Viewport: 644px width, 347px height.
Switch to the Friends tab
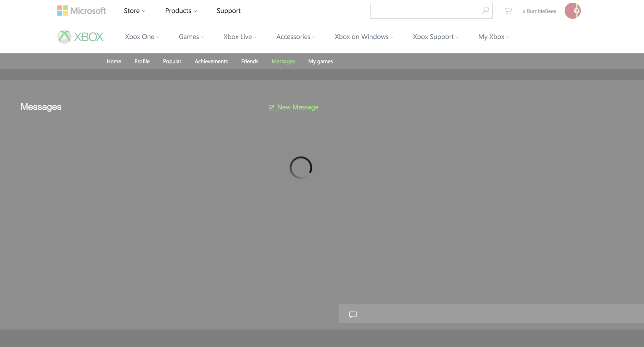click(x=249, y=61)
